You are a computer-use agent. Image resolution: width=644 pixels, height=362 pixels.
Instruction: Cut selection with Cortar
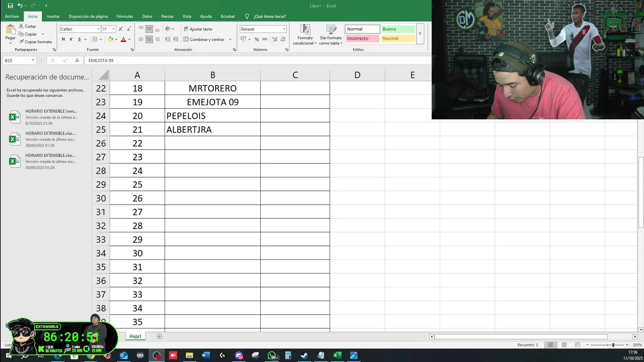tap(27, 26)
